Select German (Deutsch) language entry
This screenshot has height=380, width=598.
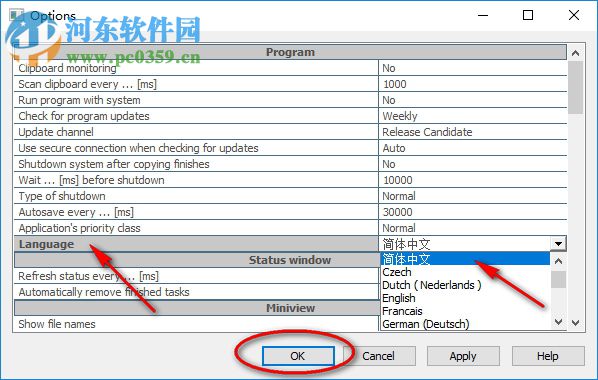(465, 324)
